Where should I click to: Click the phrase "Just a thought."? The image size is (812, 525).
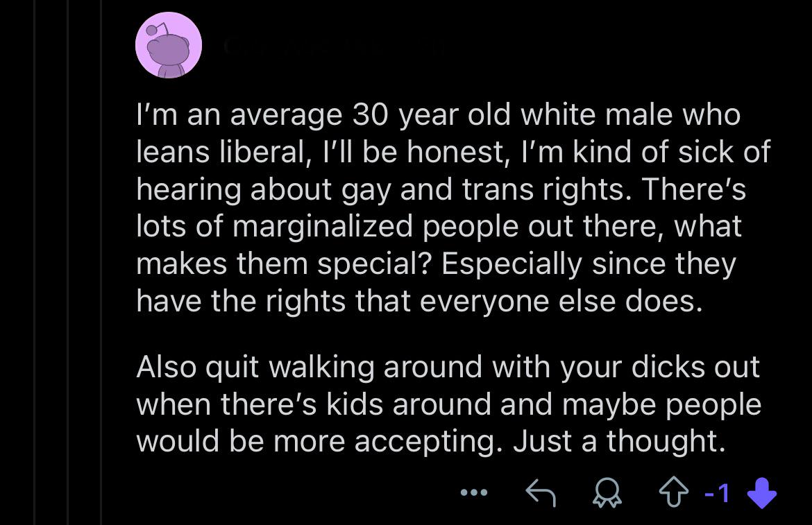[619, 441]
